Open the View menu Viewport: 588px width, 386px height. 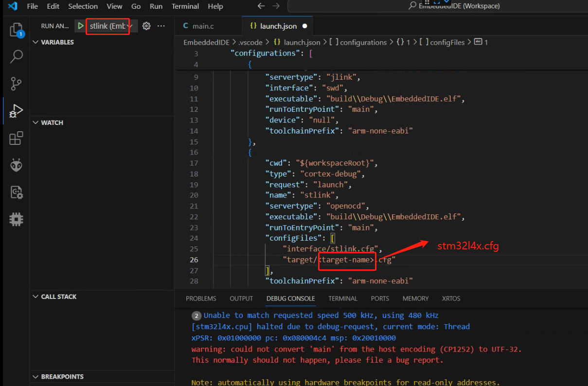(x=114, y=6)
